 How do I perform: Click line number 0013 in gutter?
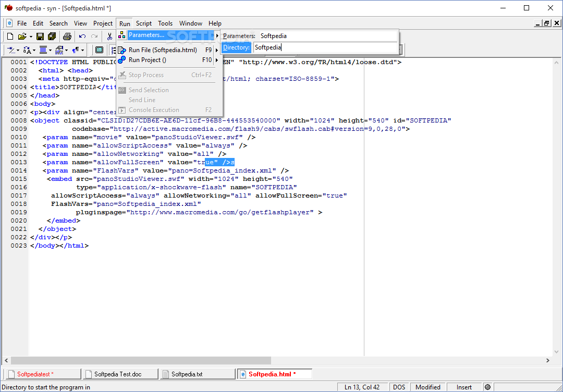pos(19,162)
